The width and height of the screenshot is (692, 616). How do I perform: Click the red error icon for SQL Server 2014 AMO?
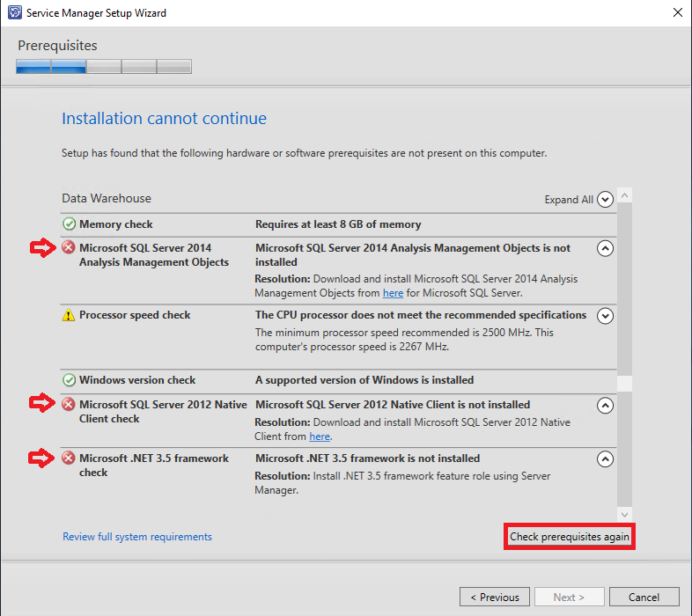click(69, 247)
